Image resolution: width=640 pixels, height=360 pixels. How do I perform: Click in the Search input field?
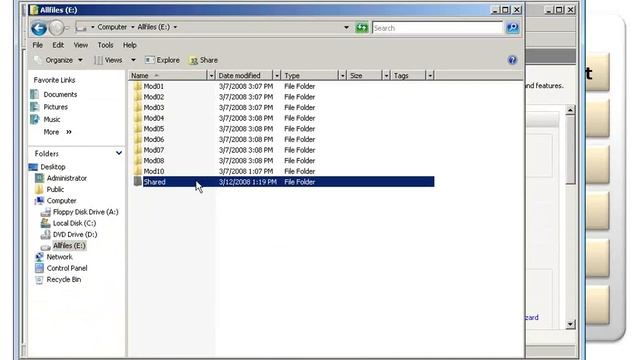(x=437, y=28)
